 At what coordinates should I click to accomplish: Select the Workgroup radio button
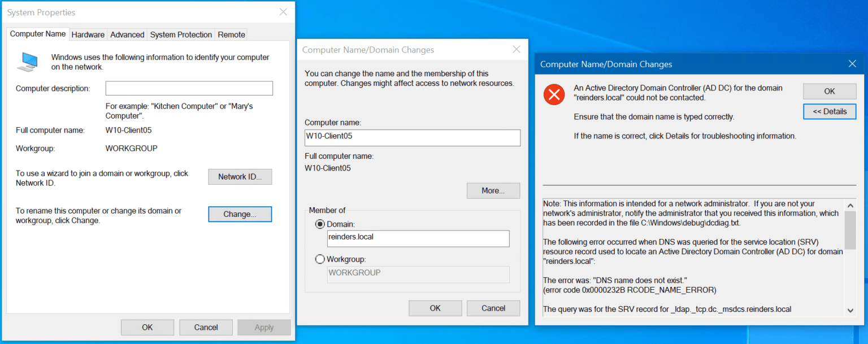tap(320, 259)
